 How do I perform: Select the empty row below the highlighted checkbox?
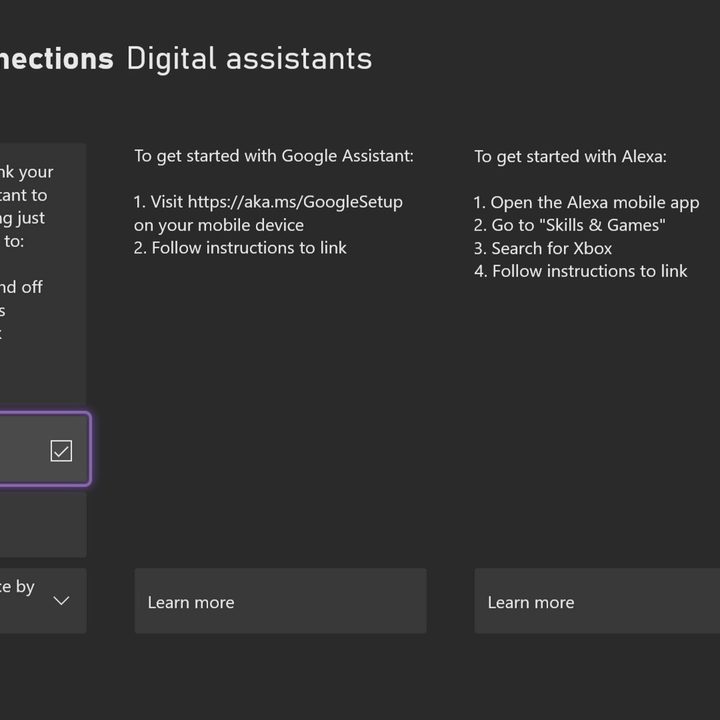point(43,525)
